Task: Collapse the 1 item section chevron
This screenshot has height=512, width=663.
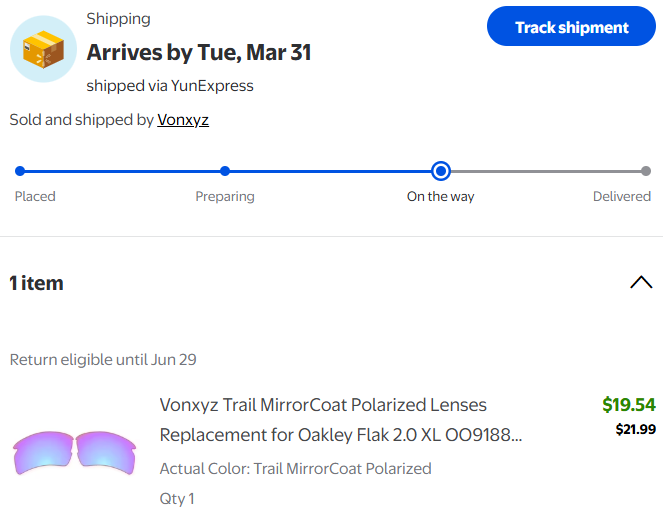Action: 641,283
